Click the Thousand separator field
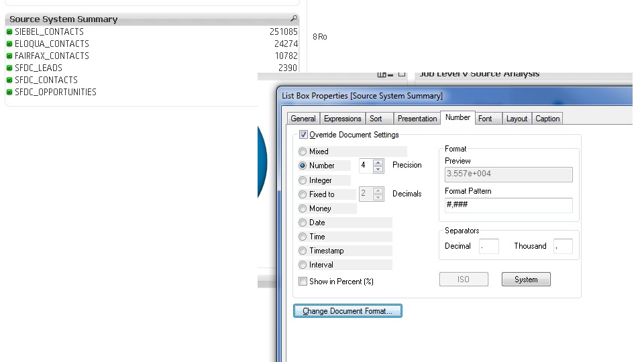644x362 pixels. coord(563,246)
